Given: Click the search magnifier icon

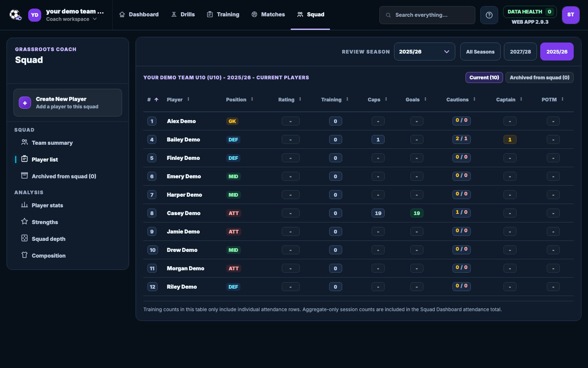Looking at the screenshot, I should (388, 15).
